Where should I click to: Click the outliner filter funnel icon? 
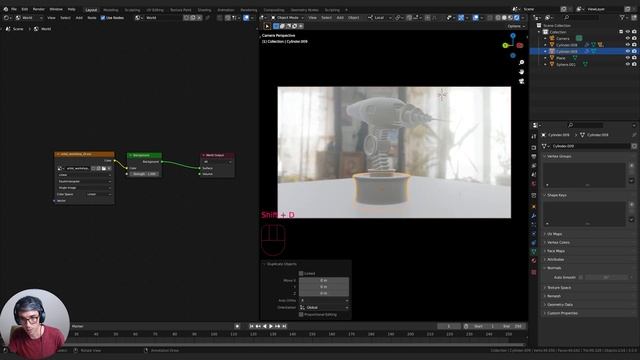[x=622, y=18]
